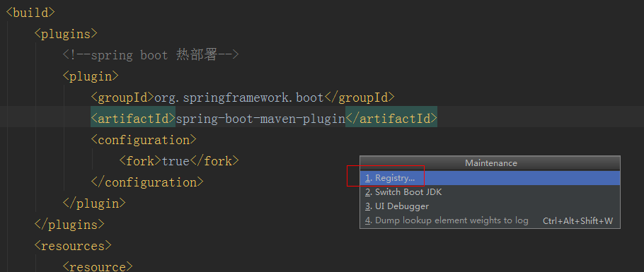Click the opening <groupId> tag
This screenshot has width=644, height=272.
pos(122,97)
